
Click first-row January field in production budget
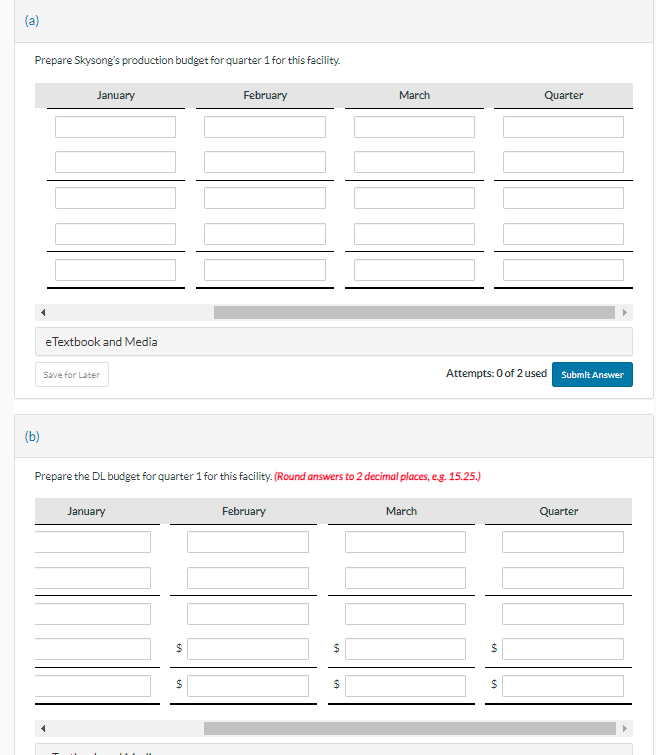[115, 127]
